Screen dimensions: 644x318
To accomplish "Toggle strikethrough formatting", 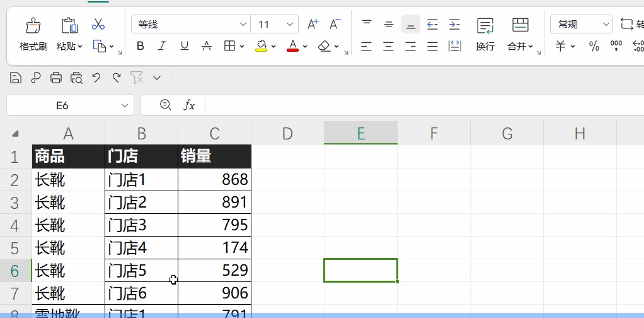I will point(207,46).
